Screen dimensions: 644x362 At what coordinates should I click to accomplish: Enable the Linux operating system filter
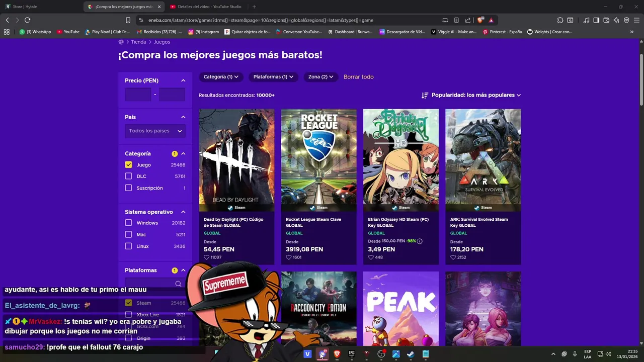pyautogui.click(x=128, y=246)
